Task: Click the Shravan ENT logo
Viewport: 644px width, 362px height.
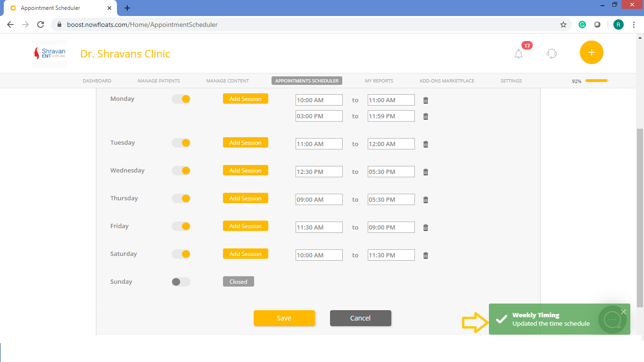Action: click(49, 53)
